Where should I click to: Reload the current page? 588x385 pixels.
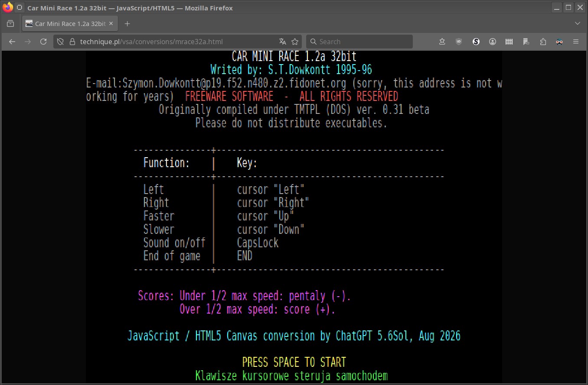pos(43,42)
